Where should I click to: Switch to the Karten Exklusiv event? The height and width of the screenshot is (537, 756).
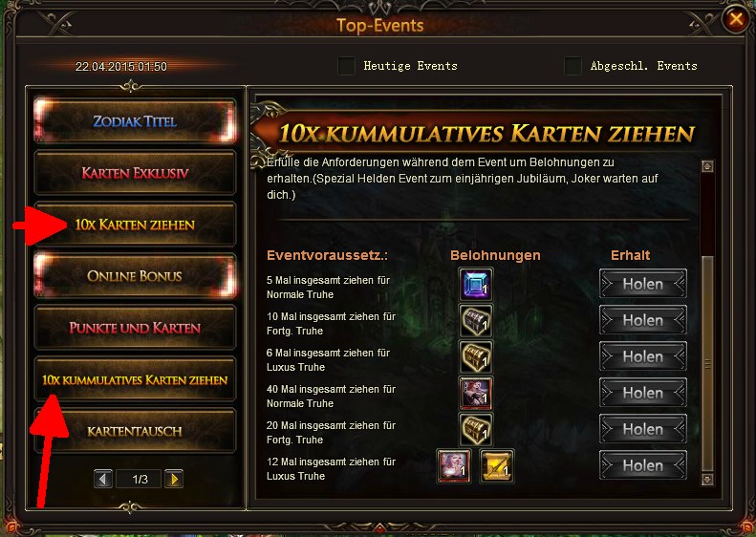(135, 173)
